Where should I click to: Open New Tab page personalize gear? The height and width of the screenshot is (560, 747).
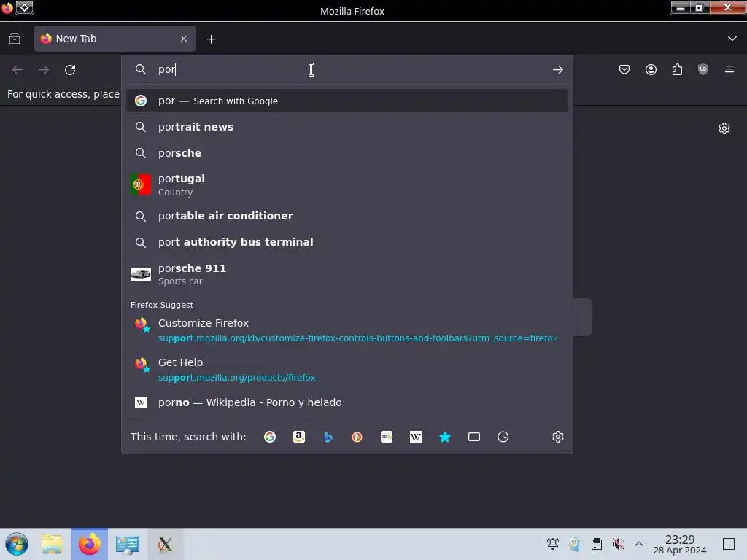724,128
